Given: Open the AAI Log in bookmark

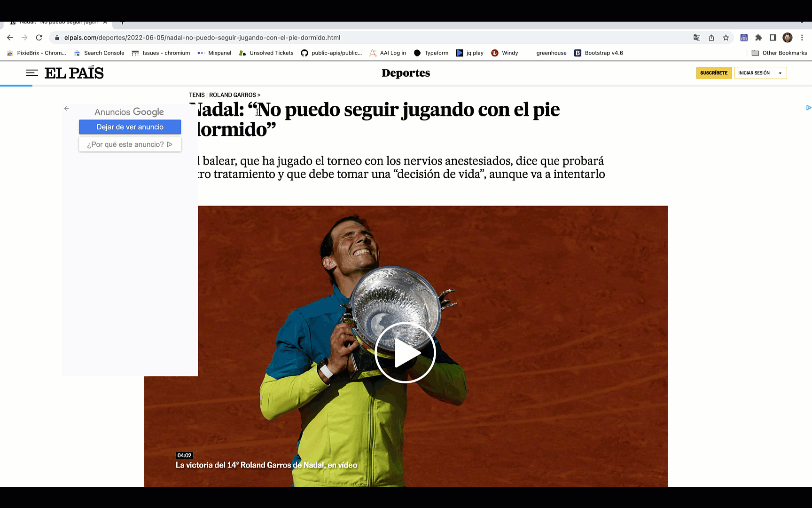Looking at the screenshot, I should point(388,53).
